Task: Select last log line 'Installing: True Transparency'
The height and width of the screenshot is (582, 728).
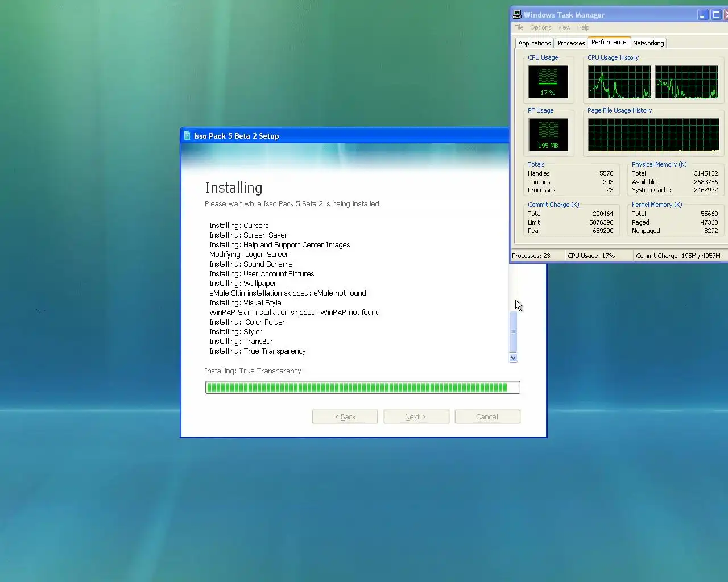Action: 258,351
